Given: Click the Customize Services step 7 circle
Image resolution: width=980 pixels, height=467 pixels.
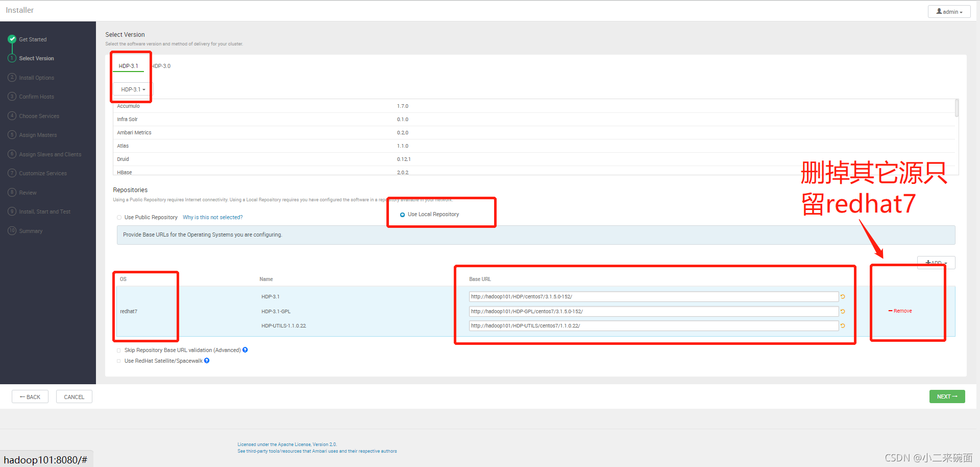Looking at the screenshot, I should [x=12, y=173].
